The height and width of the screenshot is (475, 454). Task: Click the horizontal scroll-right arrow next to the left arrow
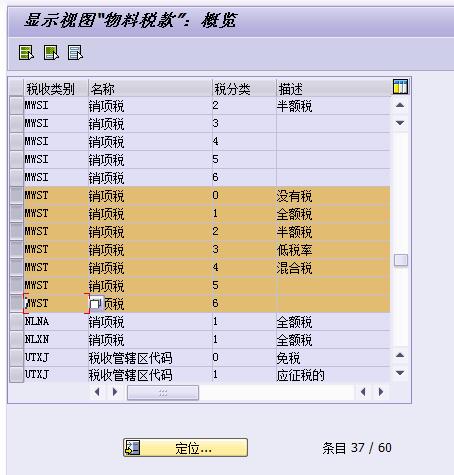(x=115, y=392)
